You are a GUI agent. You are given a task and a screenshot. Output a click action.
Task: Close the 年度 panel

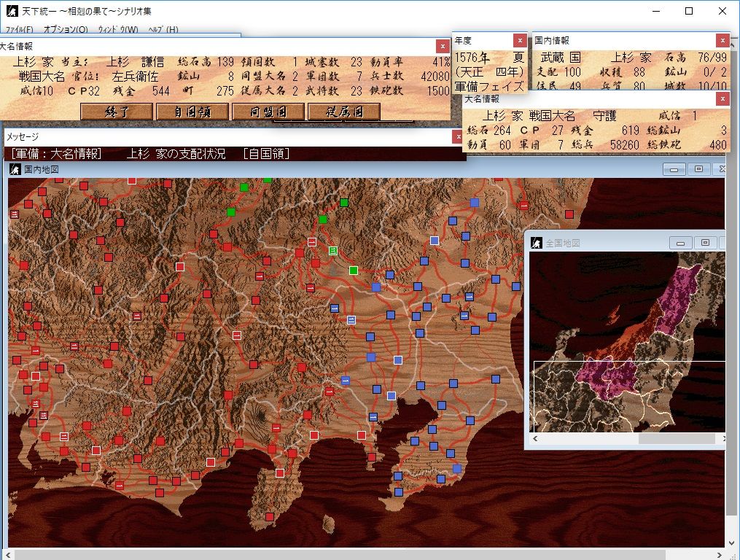[x=520, y=41]
